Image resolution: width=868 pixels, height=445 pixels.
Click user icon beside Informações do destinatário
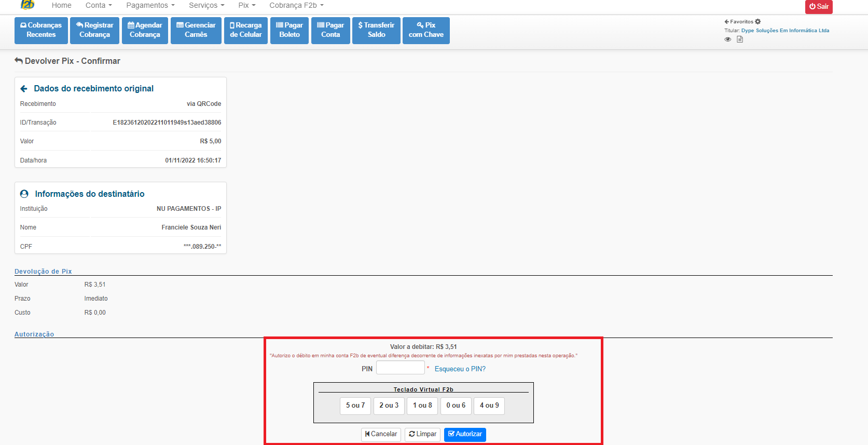pos(24,194)
